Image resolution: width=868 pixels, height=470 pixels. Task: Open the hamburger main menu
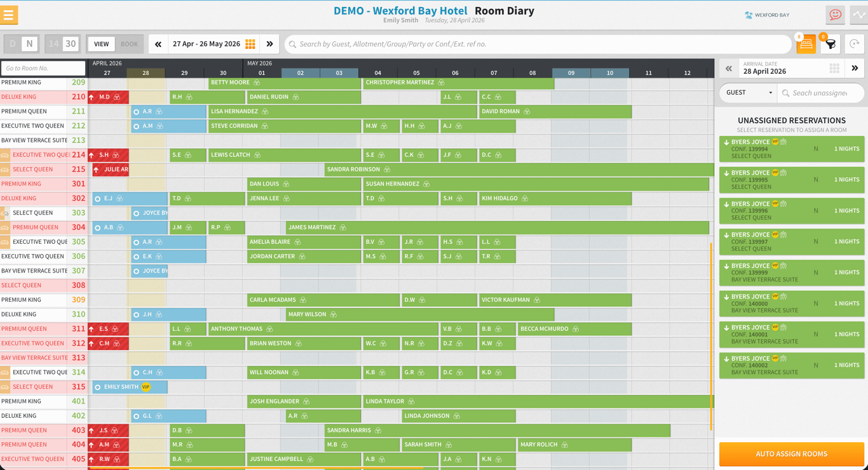click(9, 15)
